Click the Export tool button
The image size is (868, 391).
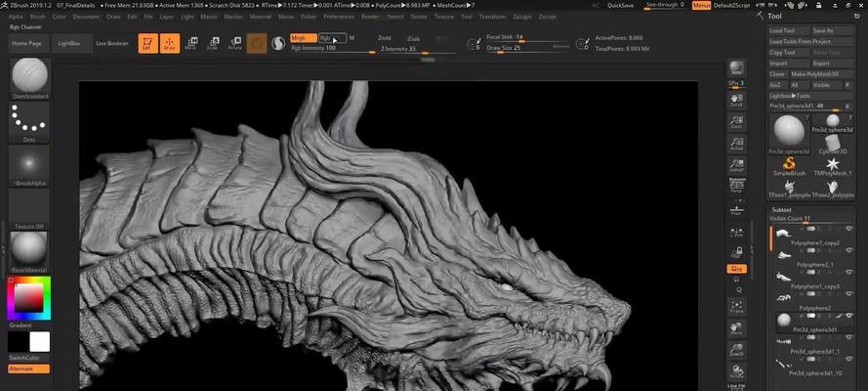point(833,64)
